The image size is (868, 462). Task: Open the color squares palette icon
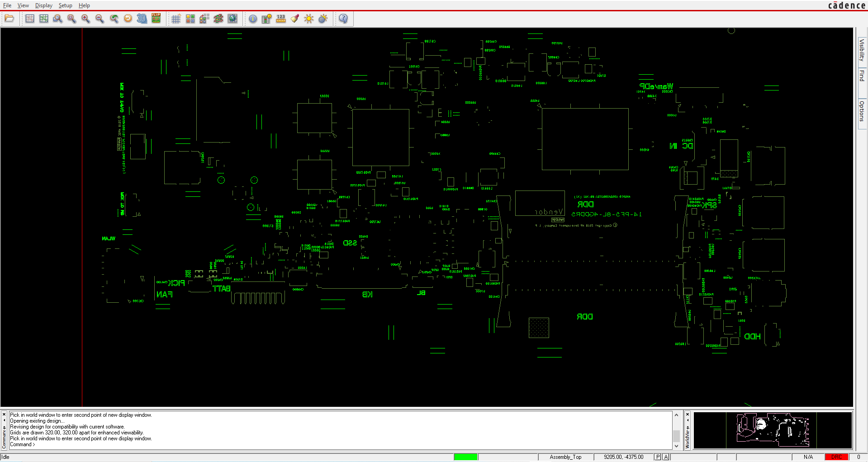190,19
